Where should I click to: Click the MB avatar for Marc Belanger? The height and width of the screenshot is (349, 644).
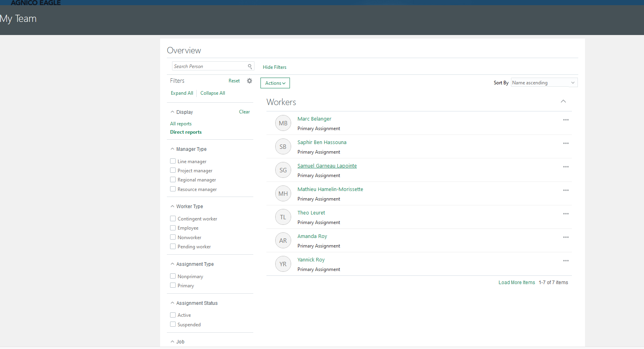(x=283, y=123)
